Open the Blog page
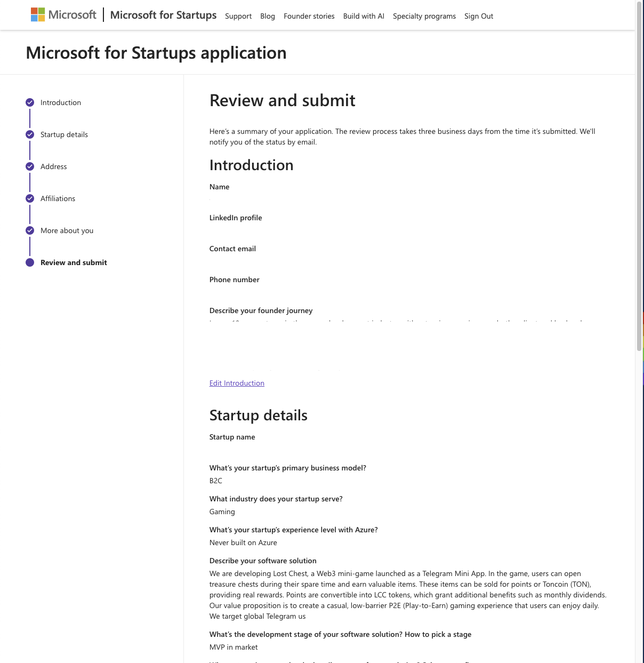 pos(268,16)
